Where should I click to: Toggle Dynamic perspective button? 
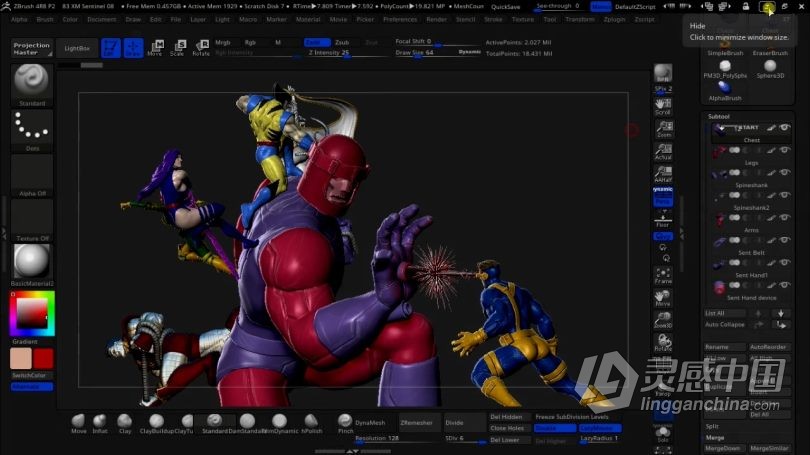pyautogui.click(x=663, y=196)
